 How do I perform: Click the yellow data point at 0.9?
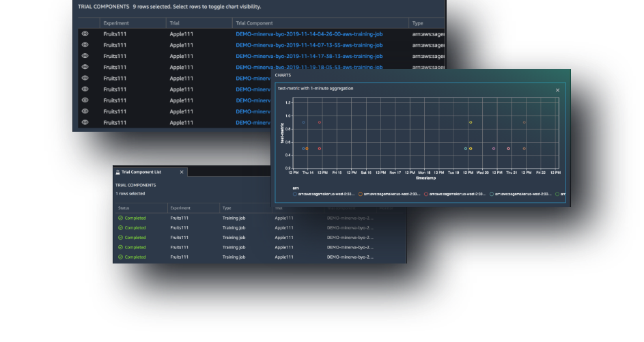471,122
